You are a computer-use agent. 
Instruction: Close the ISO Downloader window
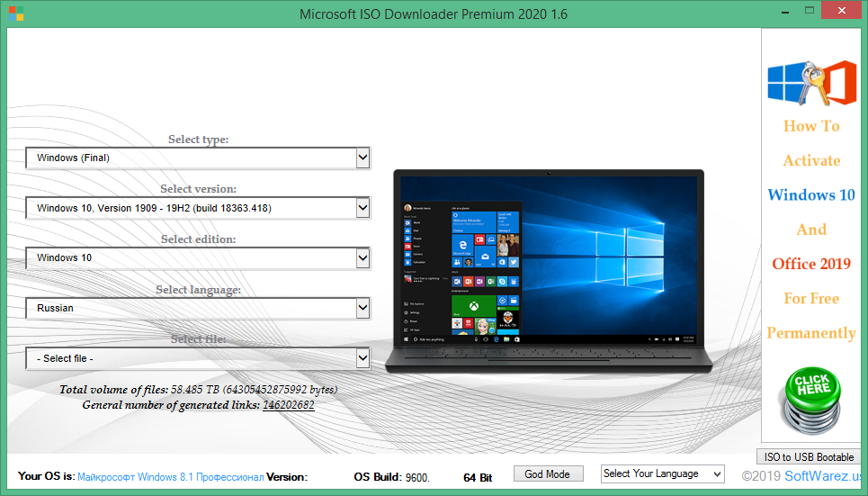pyautogui.click(x=841, y=11)
